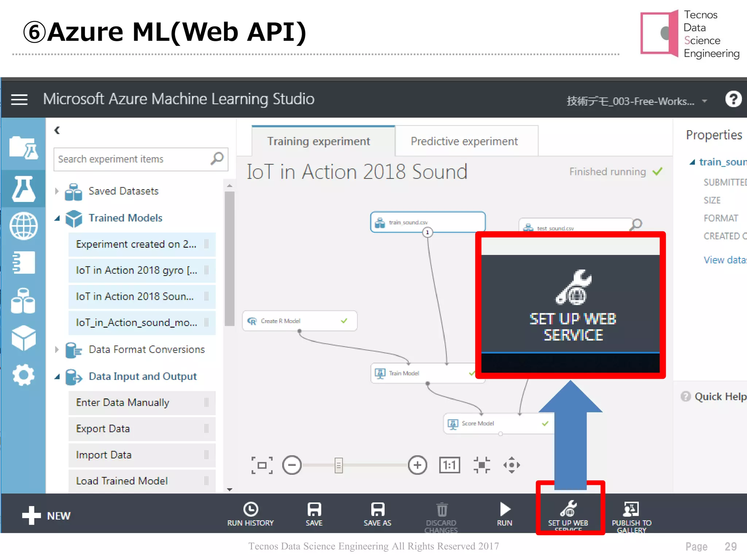Open the Projects section in the sidebar
The height and width of the screenshot is (560, 747).
pyautogui.click(x=24, y=148)
